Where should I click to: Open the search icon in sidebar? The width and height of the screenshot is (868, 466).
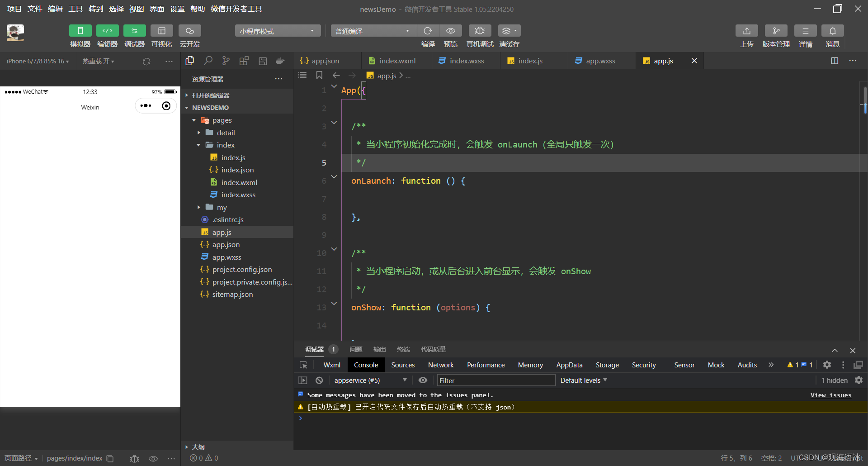(x=208, y=61)
